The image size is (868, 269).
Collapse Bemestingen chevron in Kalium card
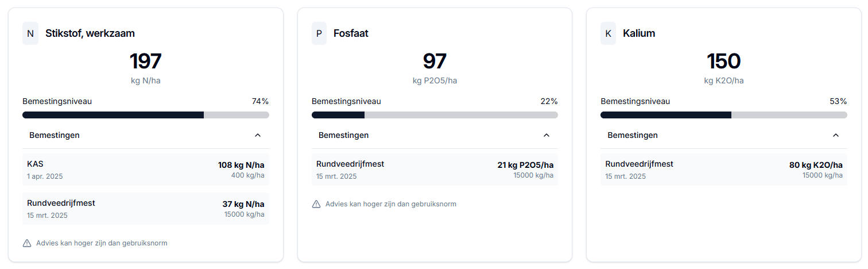[836, 135]
